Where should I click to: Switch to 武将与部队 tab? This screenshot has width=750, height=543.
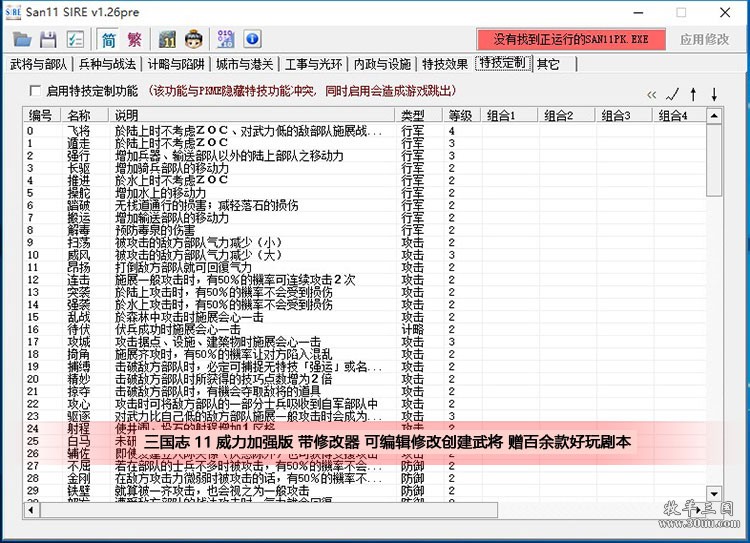pos(38,64)
